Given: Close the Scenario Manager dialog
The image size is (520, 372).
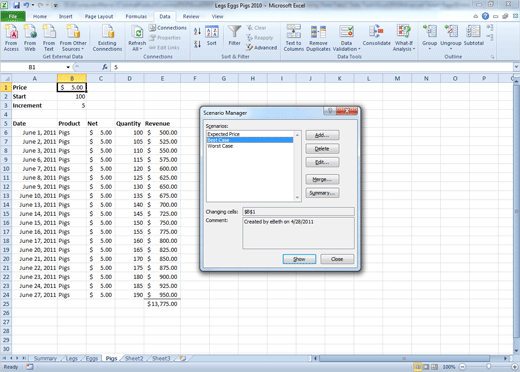Looking at the screenshot, I should pyautogui.click(x=337, y=259).
